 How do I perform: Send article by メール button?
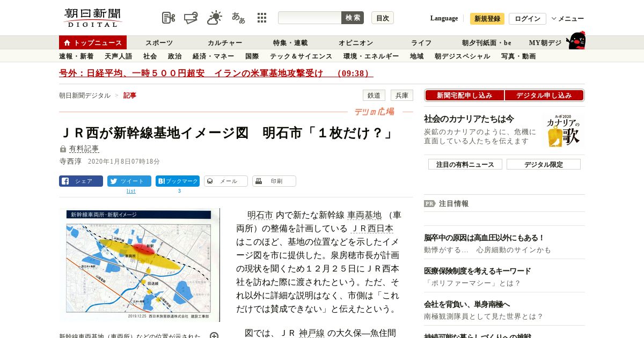[x=226, y=181]
